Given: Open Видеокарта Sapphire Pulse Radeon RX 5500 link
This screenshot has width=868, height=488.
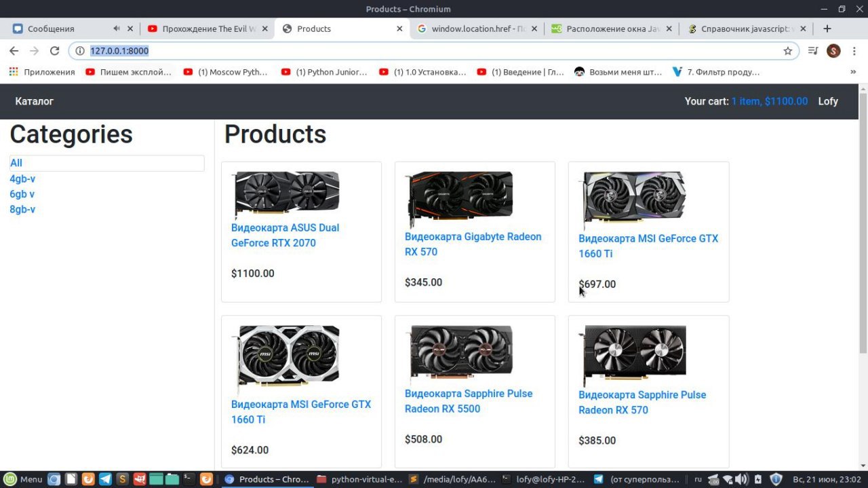Looking at the screenshot, I should pyautogui.click(x=469, y=401).
